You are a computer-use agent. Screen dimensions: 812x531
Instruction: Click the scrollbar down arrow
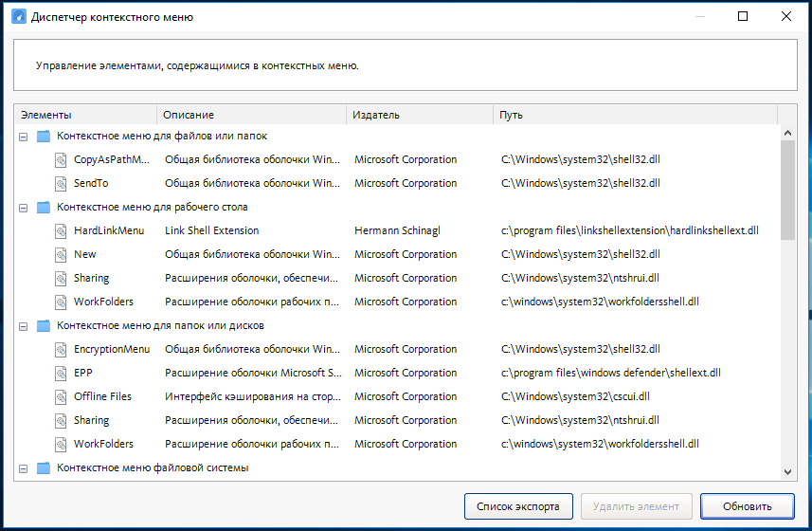click(x=787, y=472)
